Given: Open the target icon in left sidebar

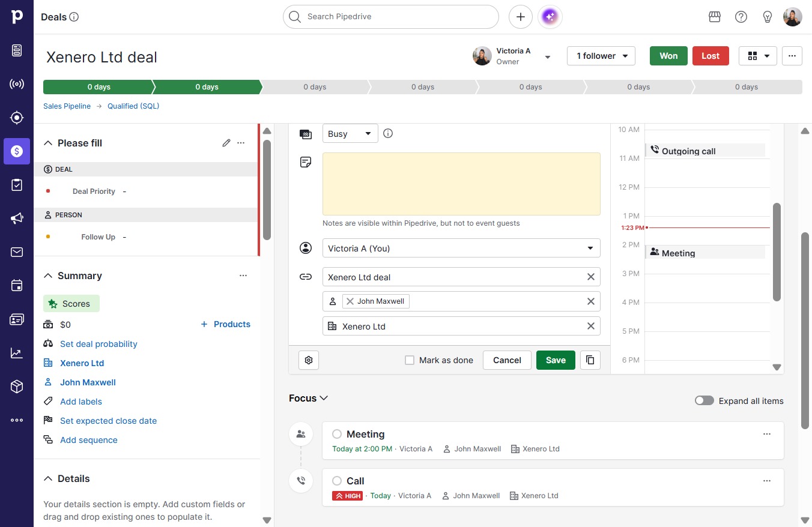Looking at the screenshot, I should coord(17,118).
